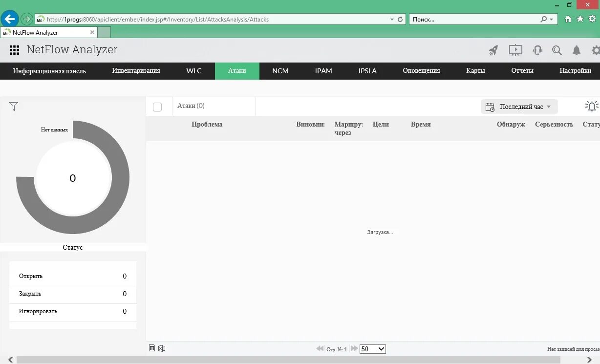Open the Информационная панель menu
This screenshot has height=364, width=600.
(49, 71)
